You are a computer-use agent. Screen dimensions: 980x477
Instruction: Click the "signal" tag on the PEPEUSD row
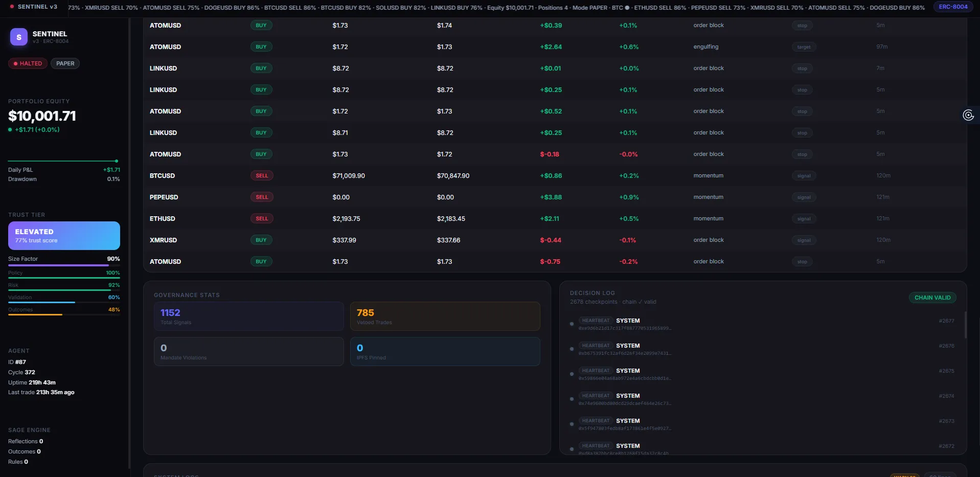[x=803, y=197]
